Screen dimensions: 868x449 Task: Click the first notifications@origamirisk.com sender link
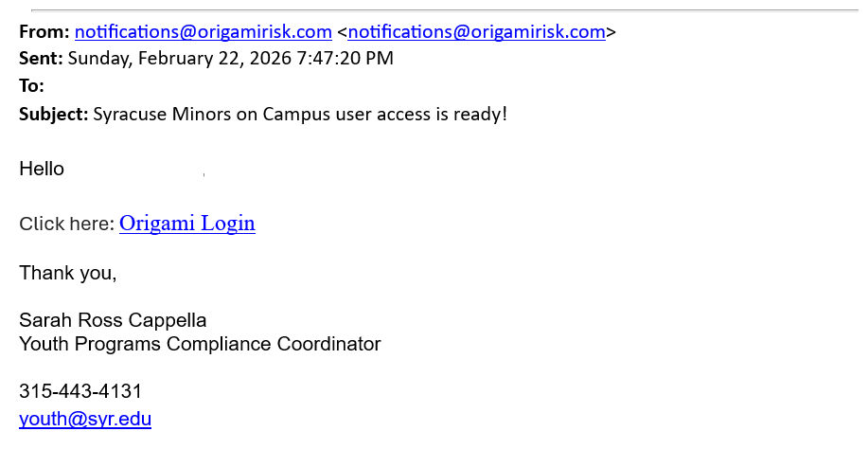[203, 32]
